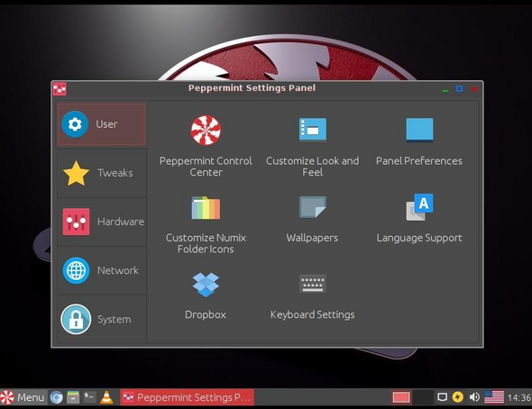Screen dimensions: 532x409
Task: Open Panel Preferences icon
Action: pos(419,130)
